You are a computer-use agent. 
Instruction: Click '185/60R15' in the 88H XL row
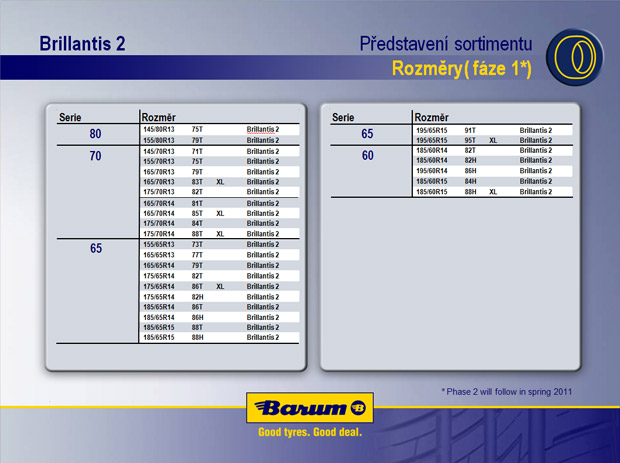click(431, 192)
